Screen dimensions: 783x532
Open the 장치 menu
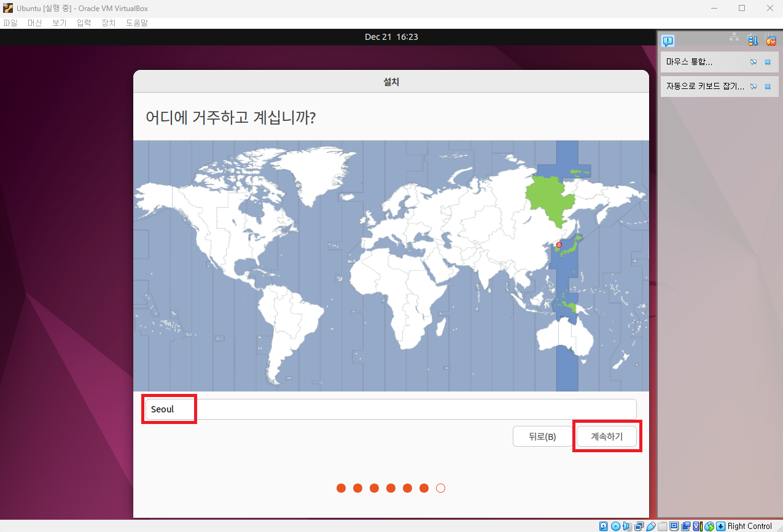tap(109, 23)
